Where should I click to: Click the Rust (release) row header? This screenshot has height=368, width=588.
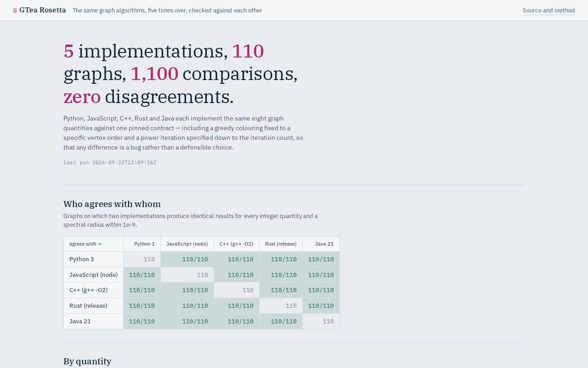(x=93, y=306)
